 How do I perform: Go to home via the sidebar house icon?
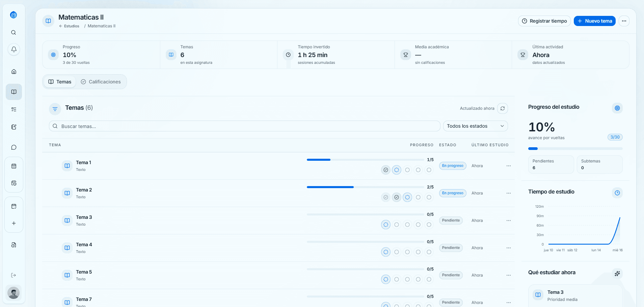pyautogui.click(x=14, y=72)
